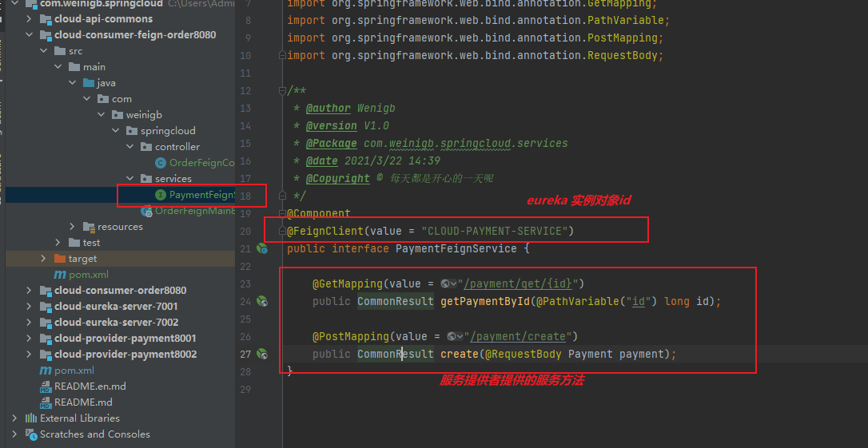Click the cloud-provider-payment8001 module folder icon
This screenshot has width=868, height=448.
click(46, 339)
